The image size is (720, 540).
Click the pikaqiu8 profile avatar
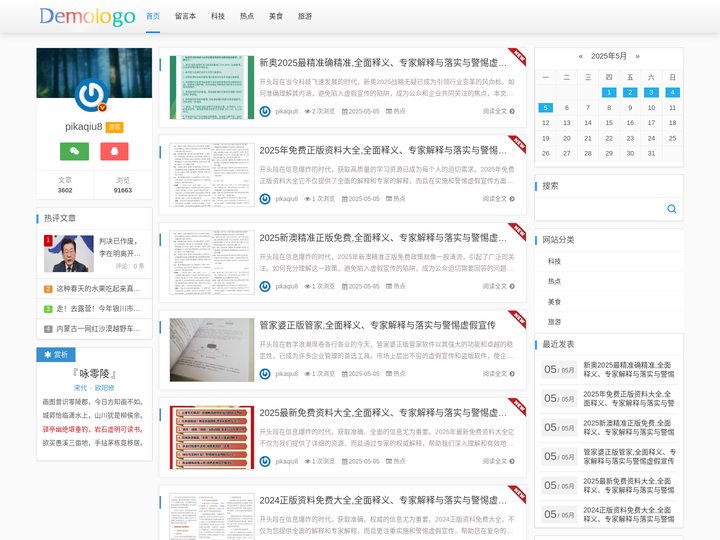click(x=91, y=95)
